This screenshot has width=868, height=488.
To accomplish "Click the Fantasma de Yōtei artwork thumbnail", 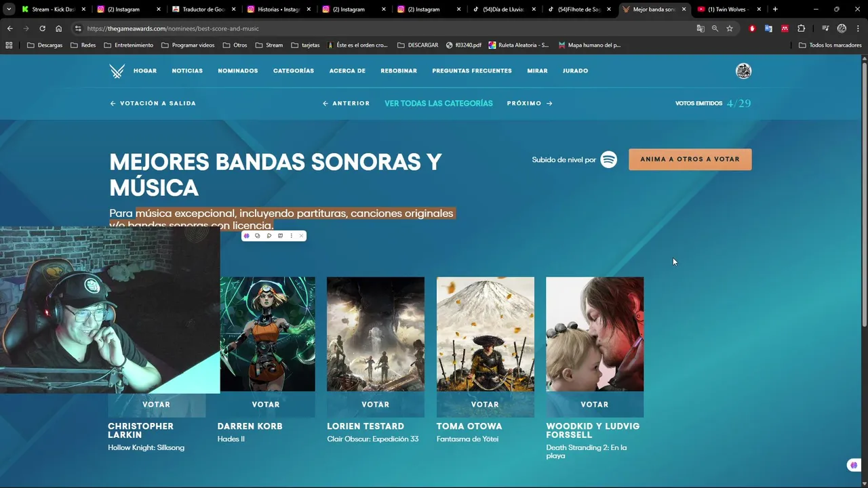I will 486,334.
